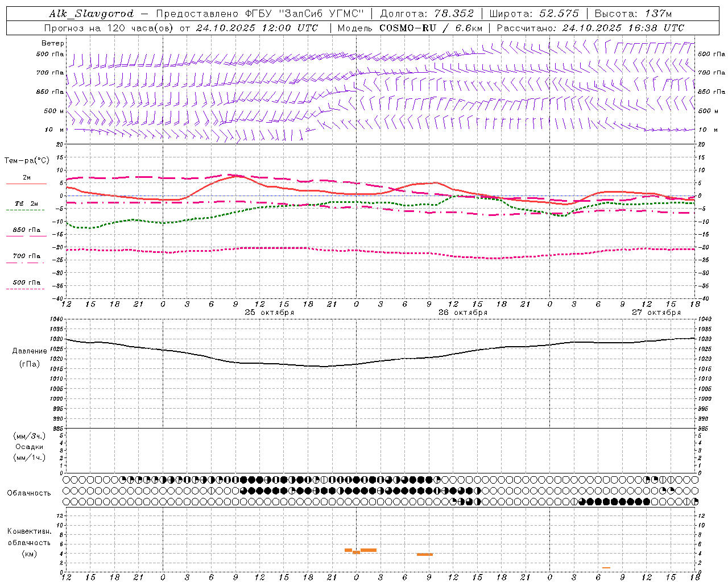Click the (км) unit label under convective cloudiness

(x=30, y=554)
